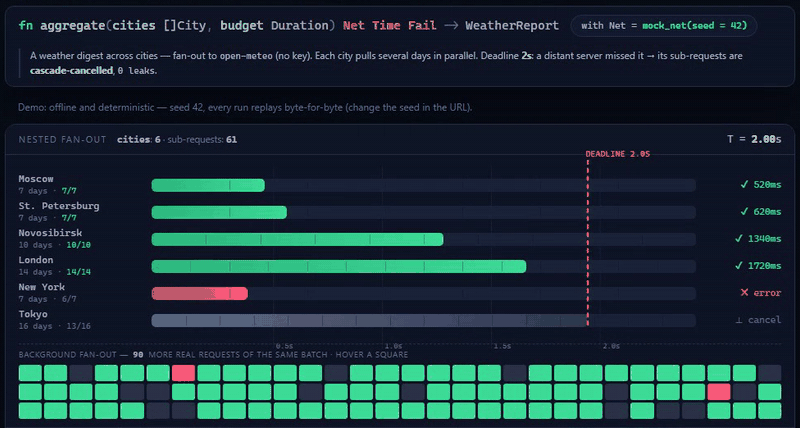Screen dimensions: 800x428
Task: Click the 'Tokyo' city name
Action: (x=33, y=314)
